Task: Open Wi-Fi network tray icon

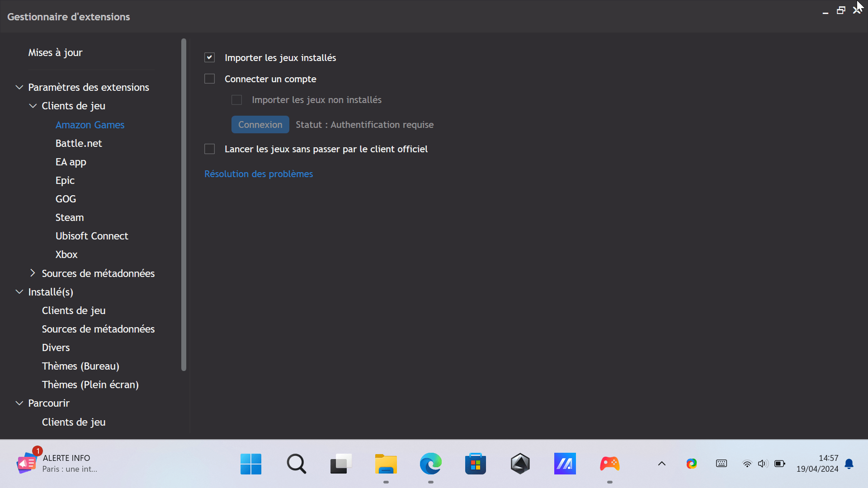Action: (x=747, y=464)
